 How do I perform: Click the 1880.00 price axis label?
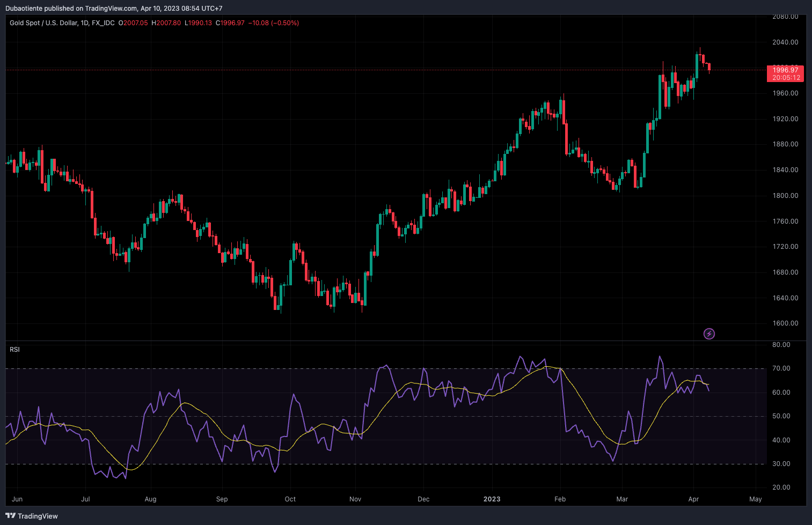coord(785,144)
